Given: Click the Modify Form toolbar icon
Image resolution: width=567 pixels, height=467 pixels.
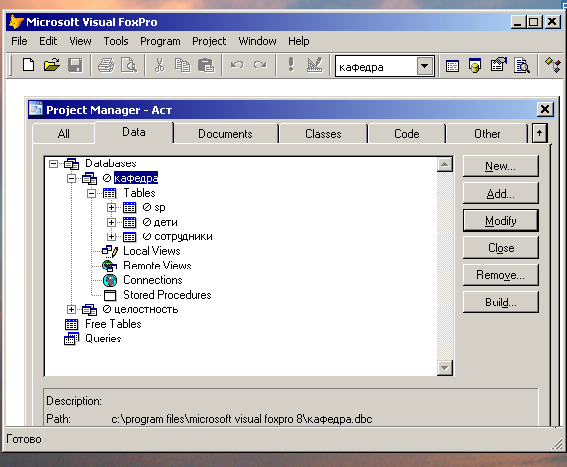Looking at the screenshot, I should pos(314,65).
